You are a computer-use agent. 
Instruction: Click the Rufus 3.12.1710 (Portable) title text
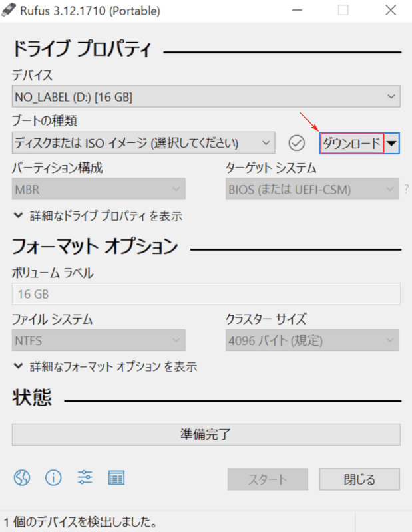[x=90, y=11]
